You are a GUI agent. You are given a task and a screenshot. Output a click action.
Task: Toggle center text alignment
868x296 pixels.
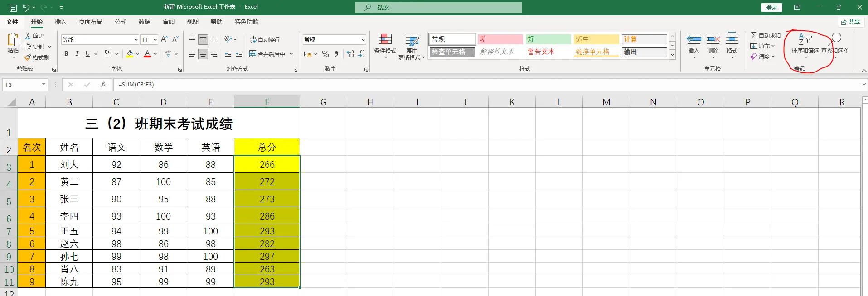(203, 54)
